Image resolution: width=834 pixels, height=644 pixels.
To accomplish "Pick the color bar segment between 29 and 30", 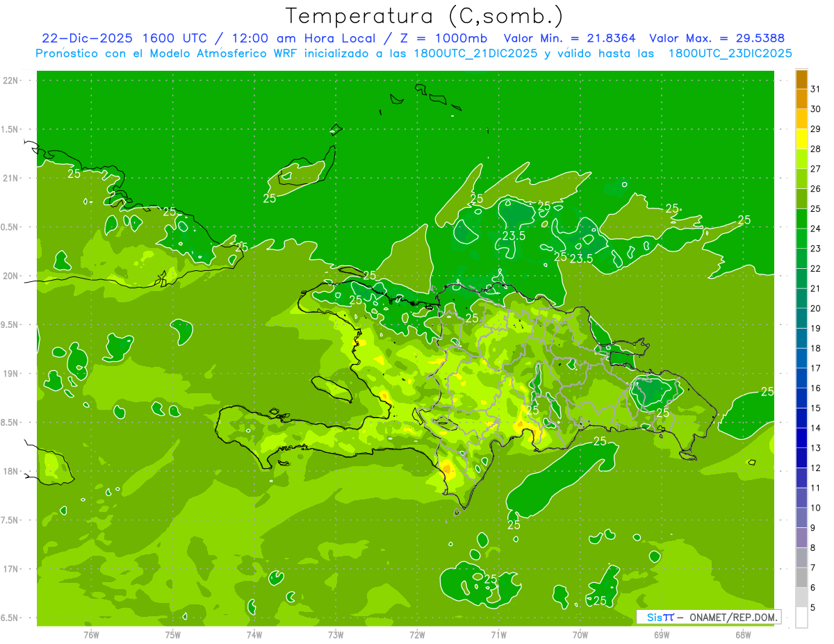I will point(801,119).
